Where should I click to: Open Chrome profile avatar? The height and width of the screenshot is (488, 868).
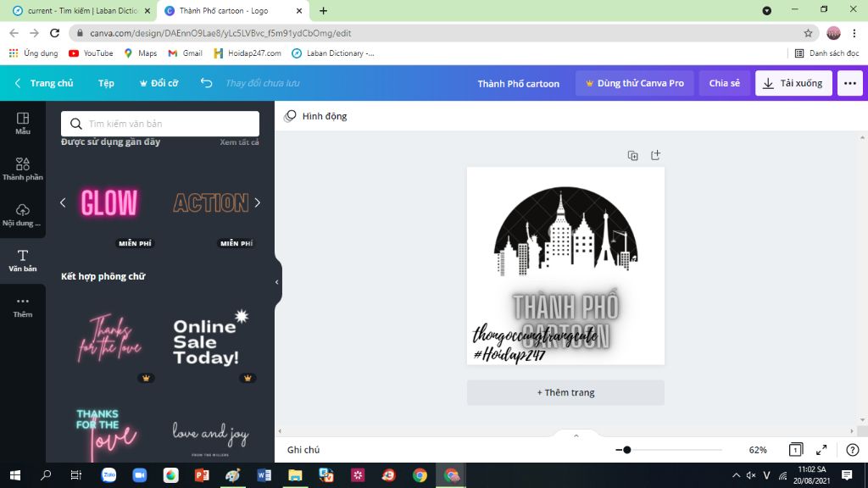[833, 33]
